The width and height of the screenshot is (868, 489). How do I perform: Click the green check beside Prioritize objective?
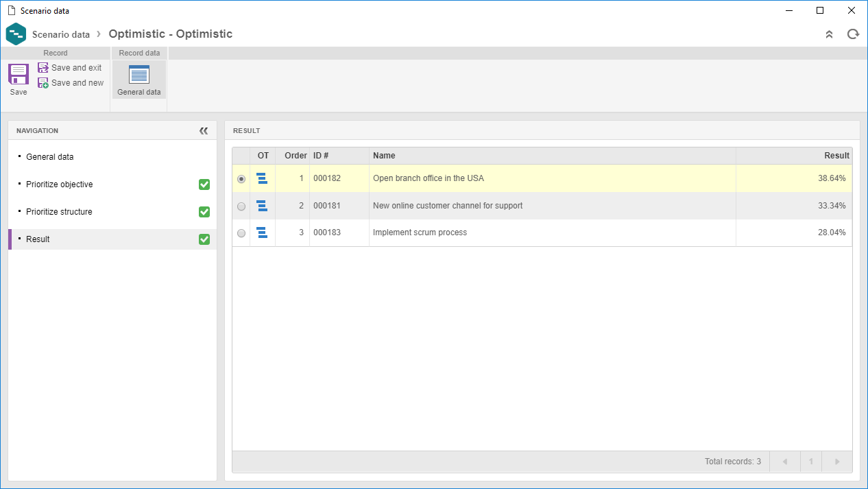[204, 184]
